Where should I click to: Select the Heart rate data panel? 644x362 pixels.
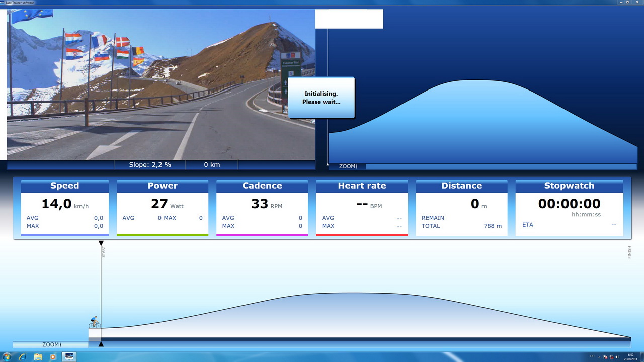[x=362, y=208]
